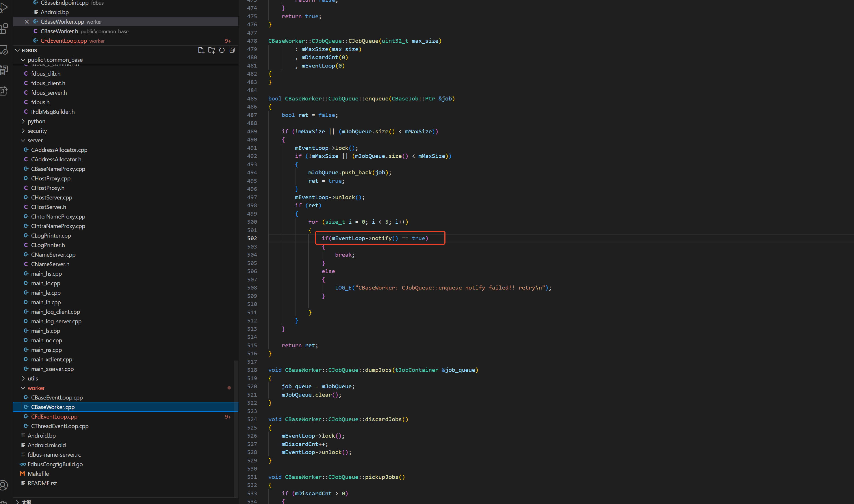Refresh the FDBUS explorer tree
The height and width of the screenshot is (504, 854).
coord(222,50)
